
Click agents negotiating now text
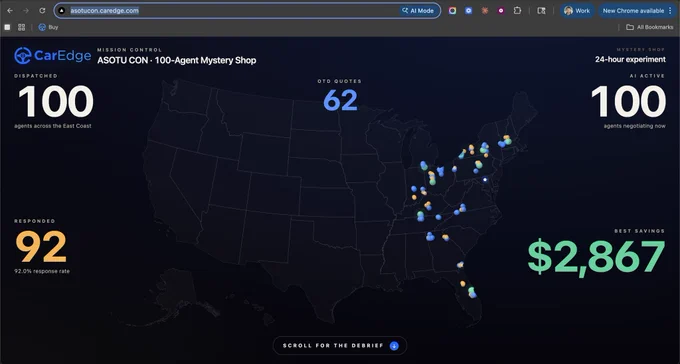634,126
